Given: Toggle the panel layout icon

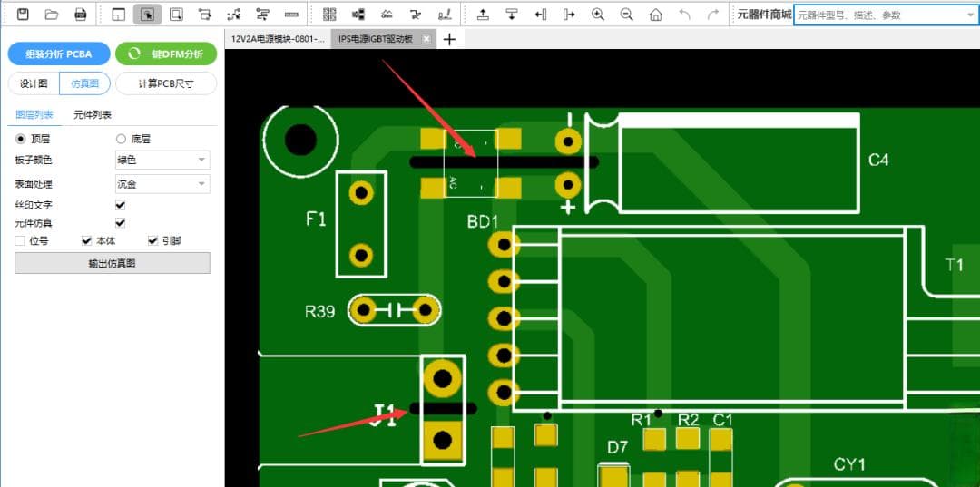Looking at the screenshot, I should [x=119, y=15].
